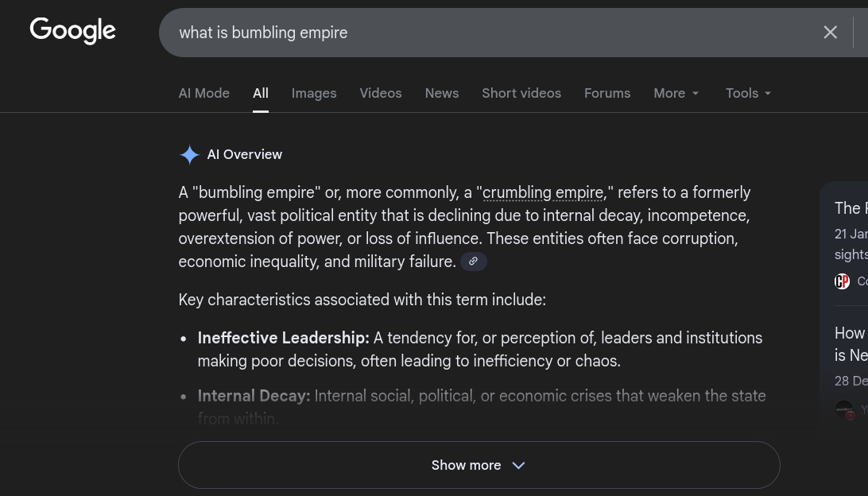This screenshot has width=868, height=496.
Task: Open the side result dated 21 Jan
Action: 851,209
